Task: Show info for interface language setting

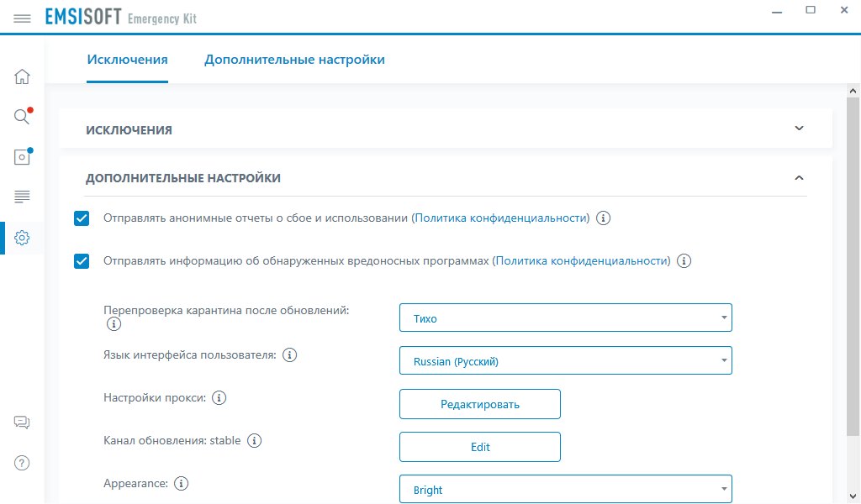Action: [289, 354]
